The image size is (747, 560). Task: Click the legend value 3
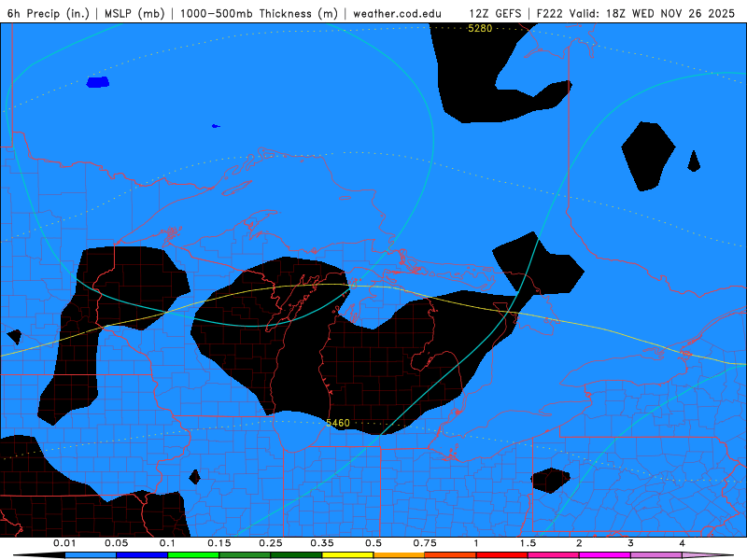click(630, 543)
